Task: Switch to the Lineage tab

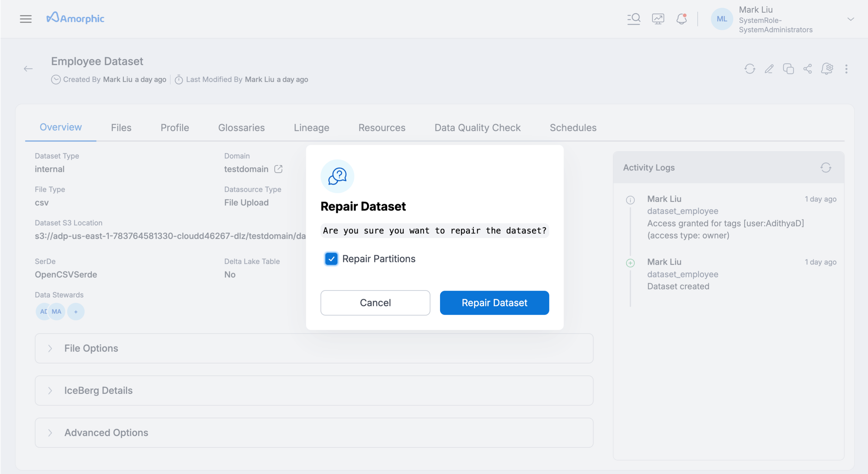Action: [x=311, y=128]
